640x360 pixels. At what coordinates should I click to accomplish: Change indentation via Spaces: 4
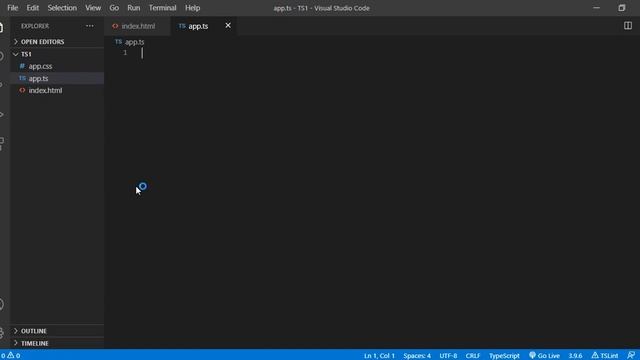(417, 356)
